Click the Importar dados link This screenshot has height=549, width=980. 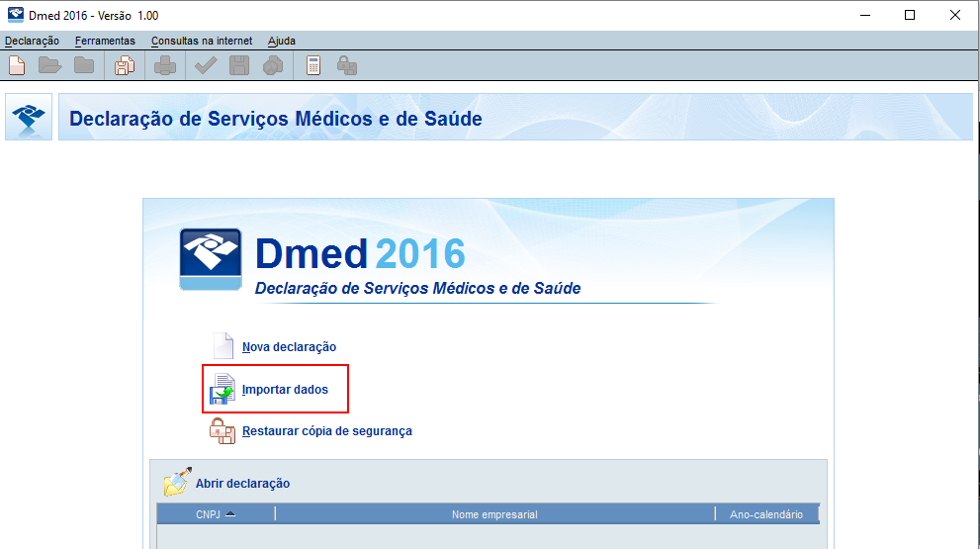[285, 390]
